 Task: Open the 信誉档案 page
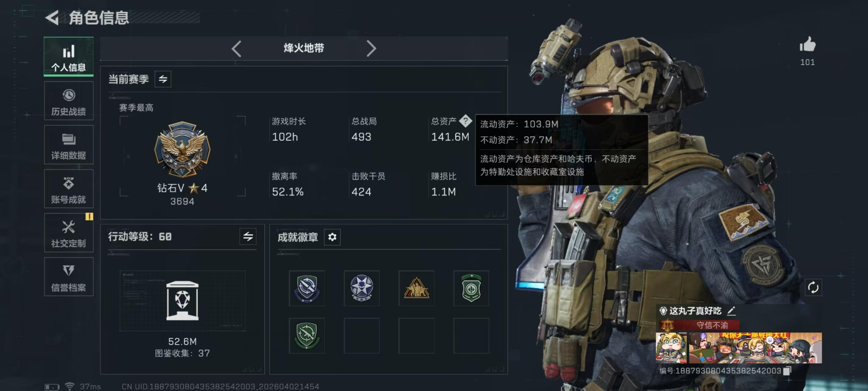coord(68,277)
